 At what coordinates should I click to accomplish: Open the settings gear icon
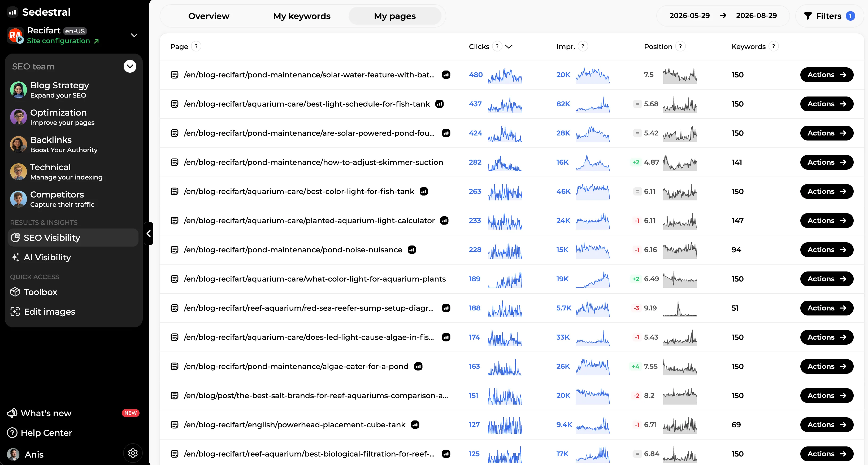(x=133, y=453)
